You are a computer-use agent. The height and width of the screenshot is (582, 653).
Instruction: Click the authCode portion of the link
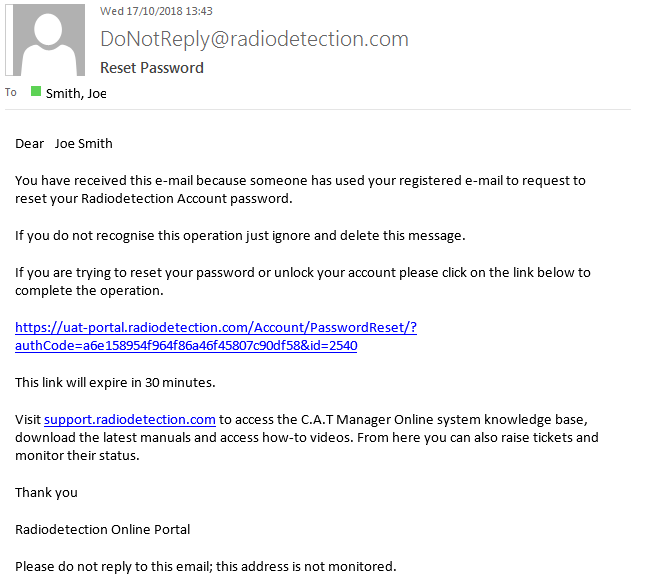[x=186, y=346]
